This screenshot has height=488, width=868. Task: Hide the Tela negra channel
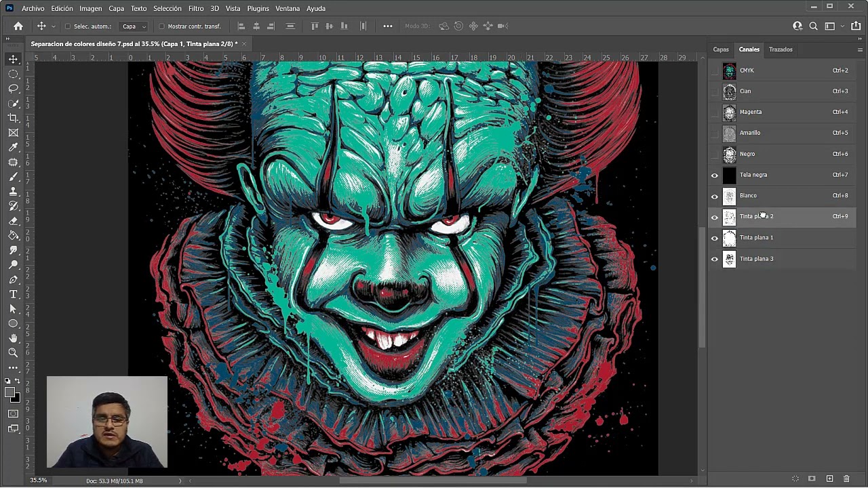pos(714,176)
